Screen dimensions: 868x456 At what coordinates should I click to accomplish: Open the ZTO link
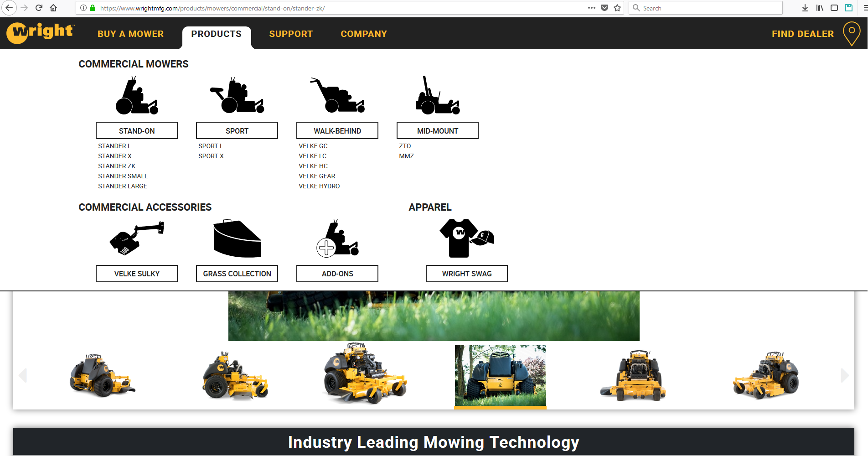[405, 146]
